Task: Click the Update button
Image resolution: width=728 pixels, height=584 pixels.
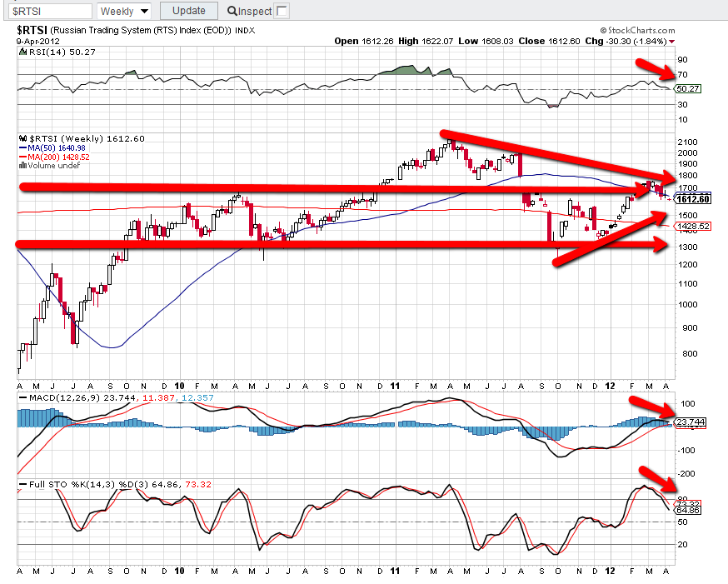Action: point(188,11)
